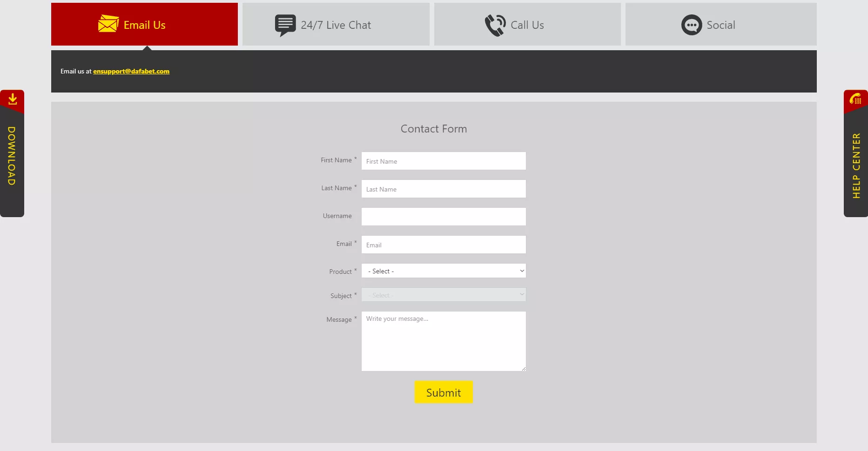Open the vertical HELP CENTER side tab text
This screenshot has height=451, width=868.
[856, 166]
